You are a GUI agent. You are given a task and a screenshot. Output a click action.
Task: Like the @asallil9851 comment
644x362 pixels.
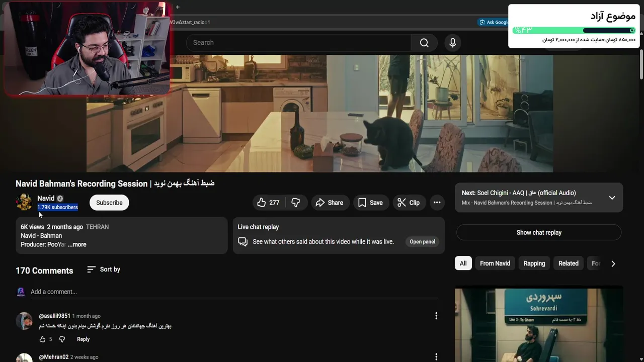pyautogui.click(x=42, y=339)
